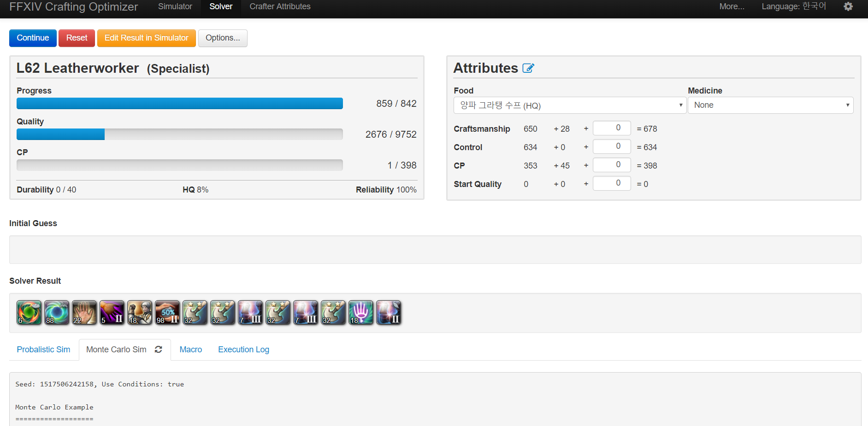Focus the Control bonus input field

pyautogui.click(x=612, y=146)
